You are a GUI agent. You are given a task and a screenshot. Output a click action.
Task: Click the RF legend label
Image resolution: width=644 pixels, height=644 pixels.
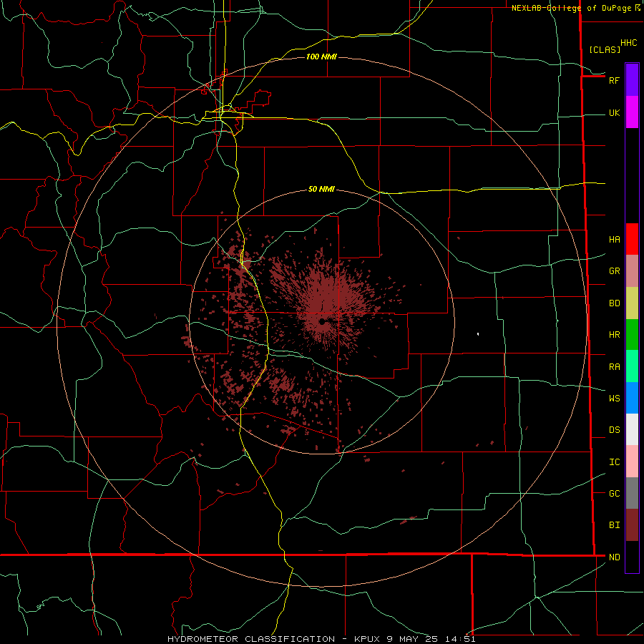[614, 80]
